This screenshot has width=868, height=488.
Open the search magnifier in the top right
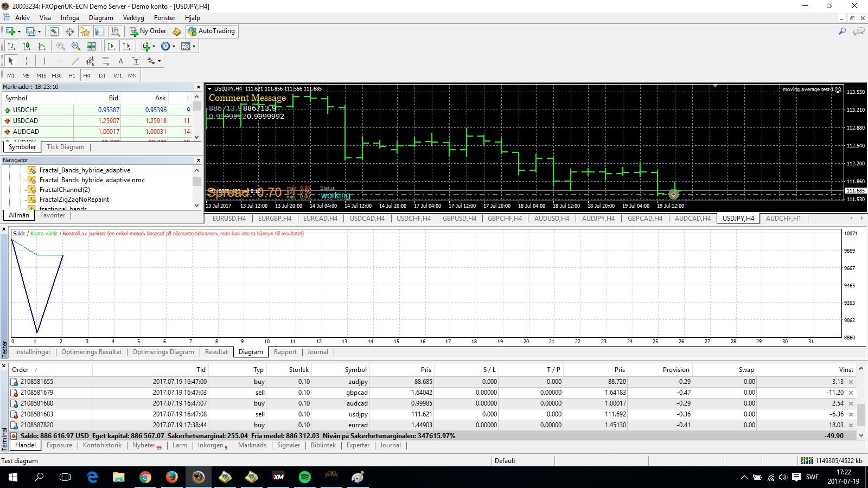(842, 31)
